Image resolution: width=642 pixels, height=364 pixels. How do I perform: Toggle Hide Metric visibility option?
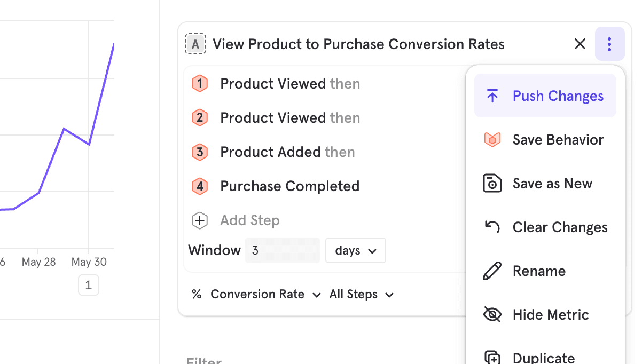pyautogui.click(x=545, y=315)
